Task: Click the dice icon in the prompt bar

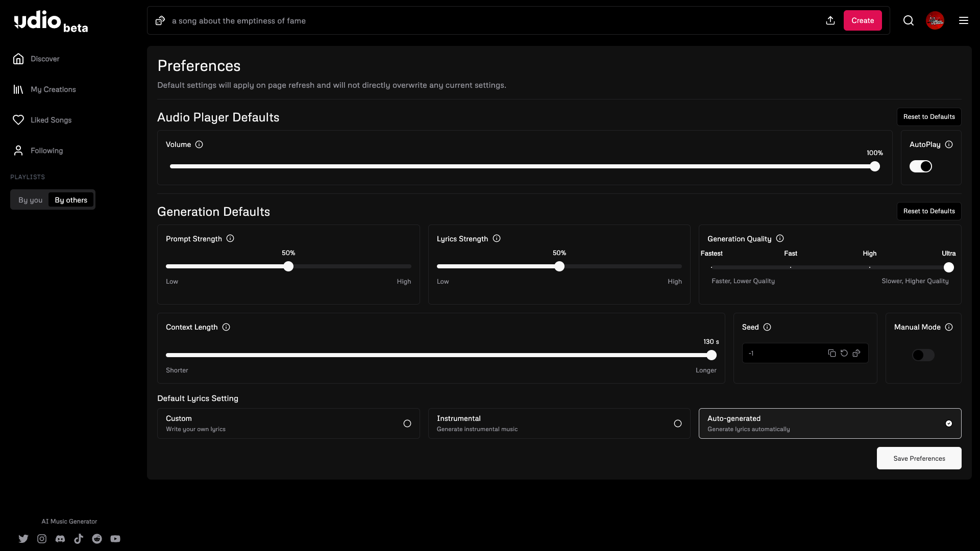Action: coord(160,20)
